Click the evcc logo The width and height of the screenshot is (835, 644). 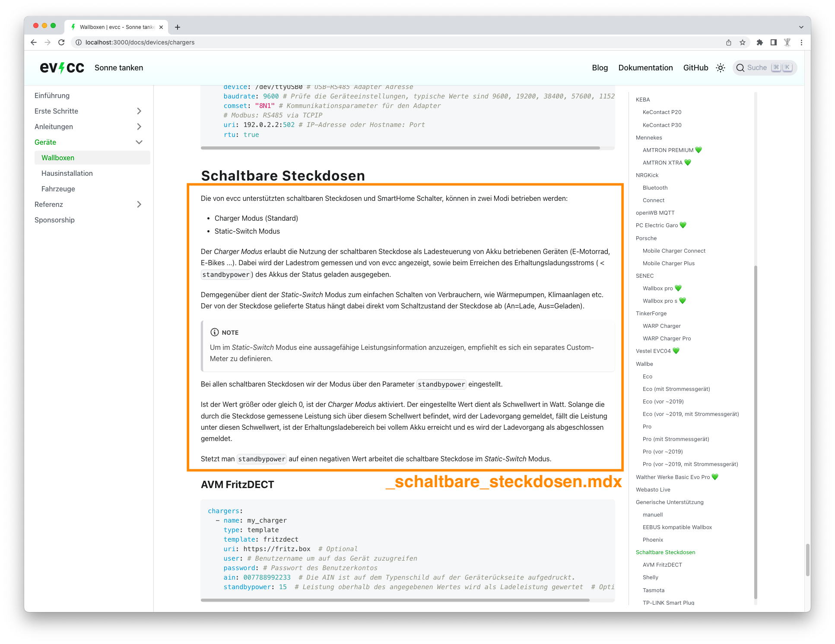[x=62, y=68]
